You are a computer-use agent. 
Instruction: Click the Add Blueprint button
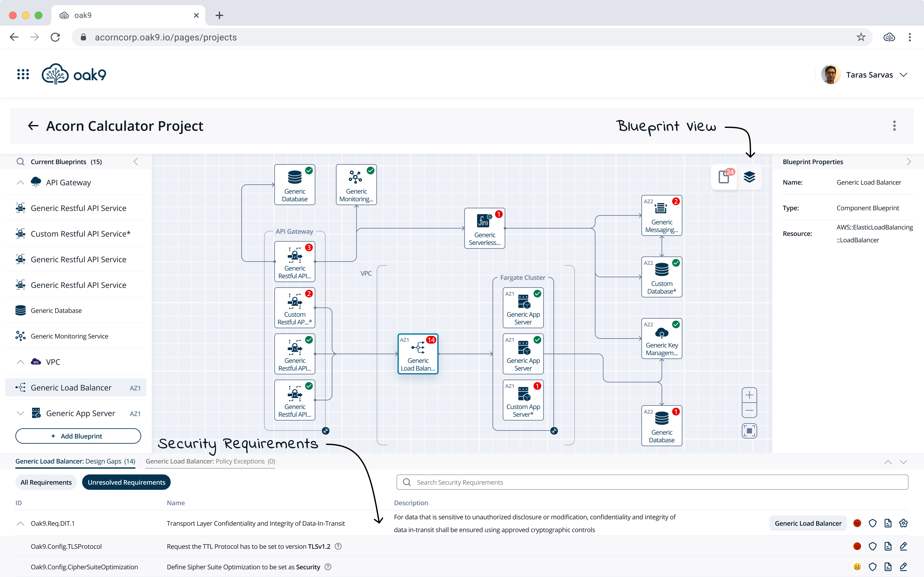pos(78,436)
